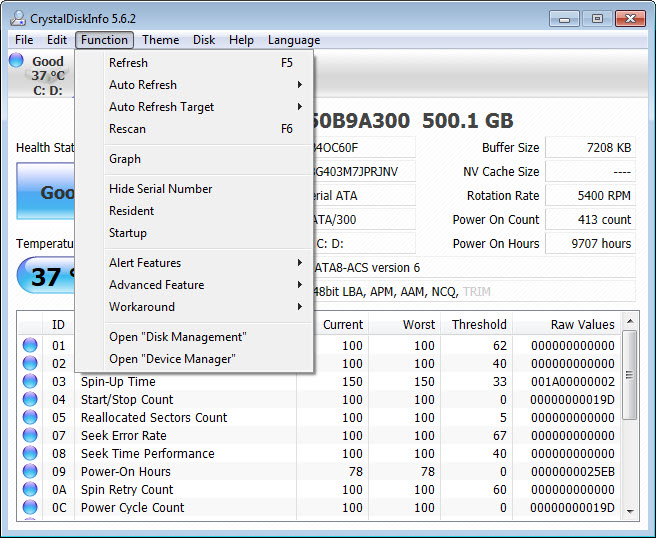Click the 37 °C temperature indicator button
Screen dimensions: 656x538
pos(46,276)
